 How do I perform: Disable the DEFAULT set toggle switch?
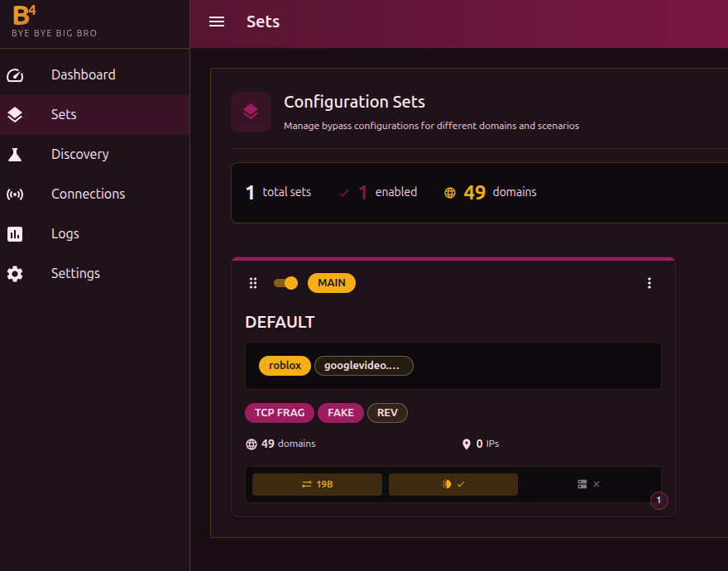(x=285, y=283)
